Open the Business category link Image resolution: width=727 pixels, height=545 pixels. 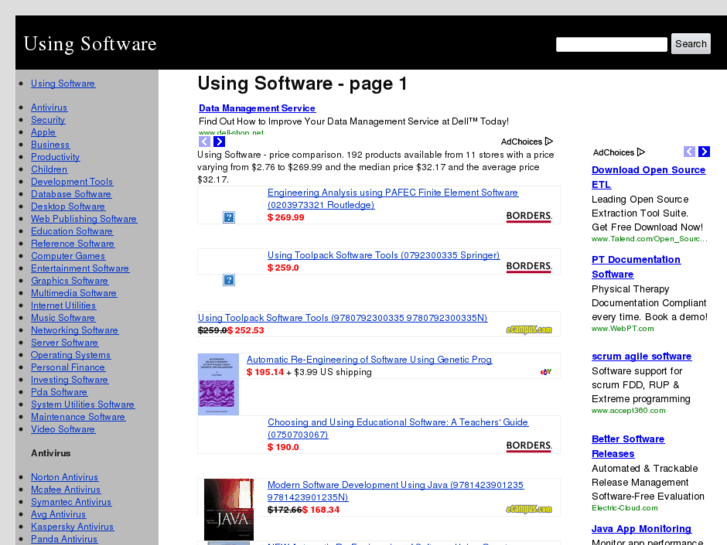(x=50, y=145)
